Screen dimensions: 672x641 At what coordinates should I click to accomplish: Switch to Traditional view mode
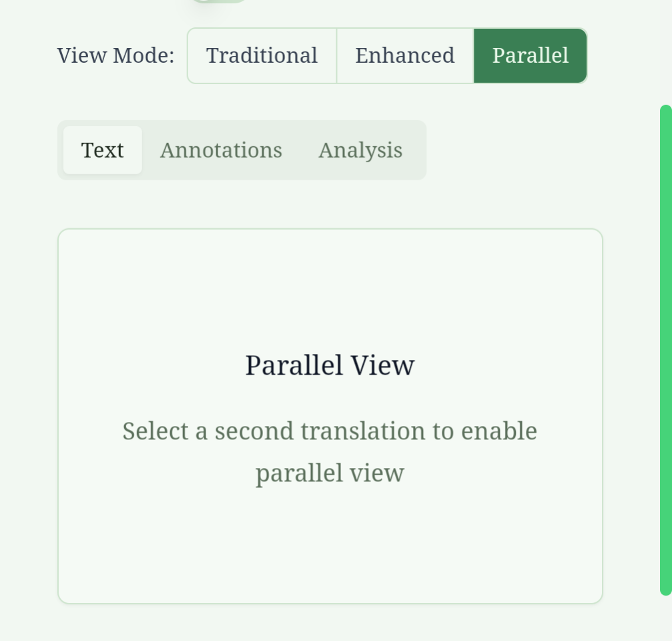point(262,55)
